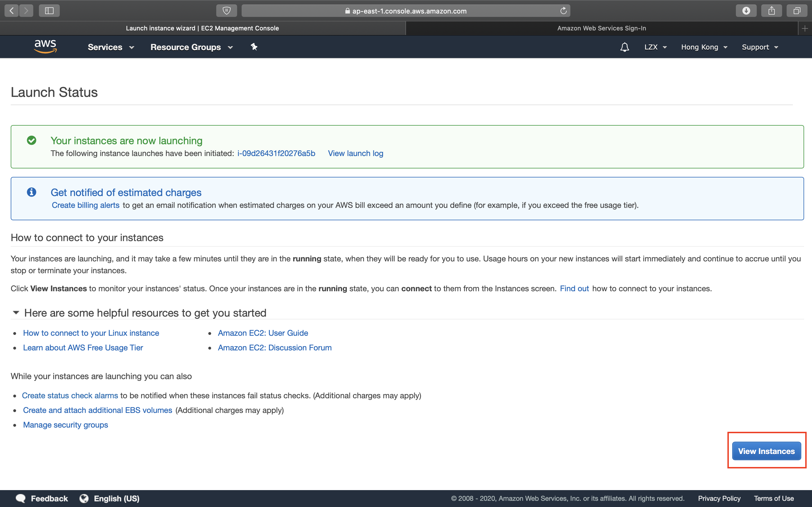Image resolution: width=812 pixels, height=507 pixels.
Task: Switch to Amazon Web Services Sign-In tab
Action: [601, 28]
